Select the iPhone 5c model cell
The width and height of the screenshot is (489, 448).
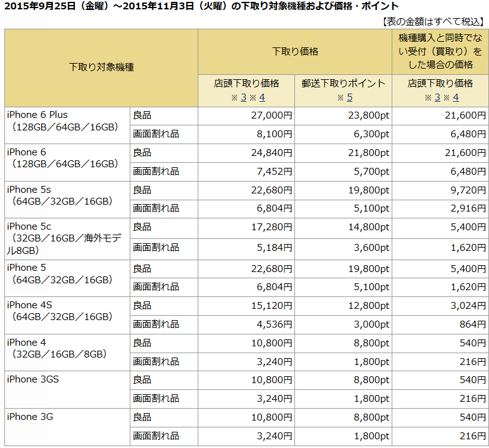67,239
